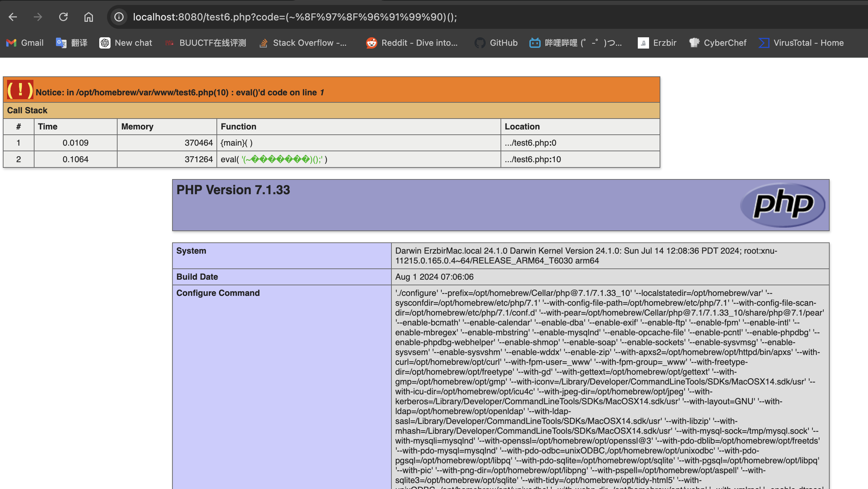Open the Google Translate 翻译 bookmark

(72, 43)
